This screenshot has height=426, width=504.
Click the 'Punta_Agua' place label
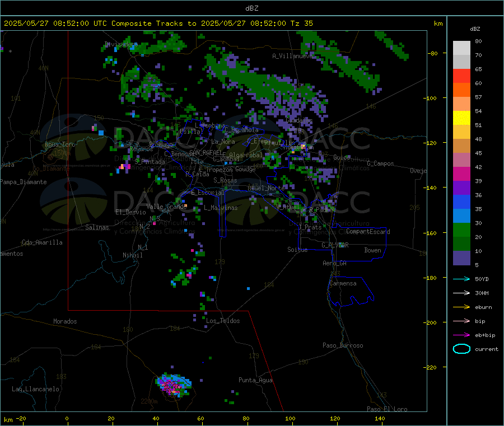pyautogui.click(x=255, y=380)
